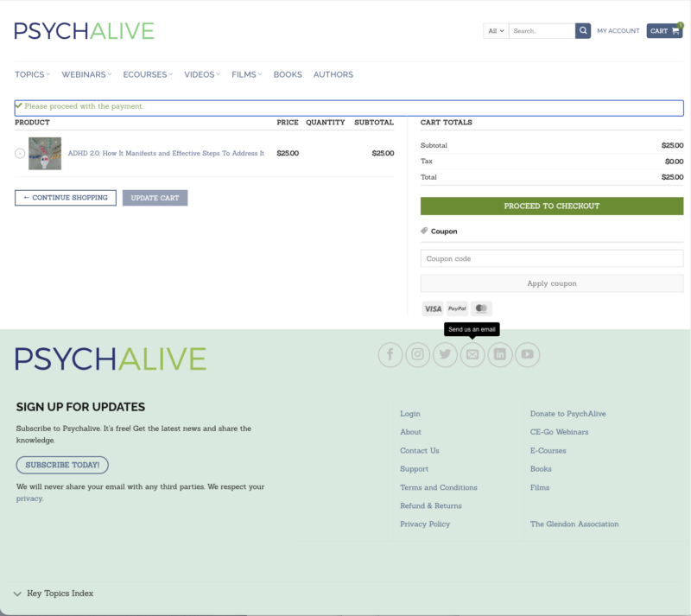
Task: Open Refund & Returns link
Action: point(431,505)
